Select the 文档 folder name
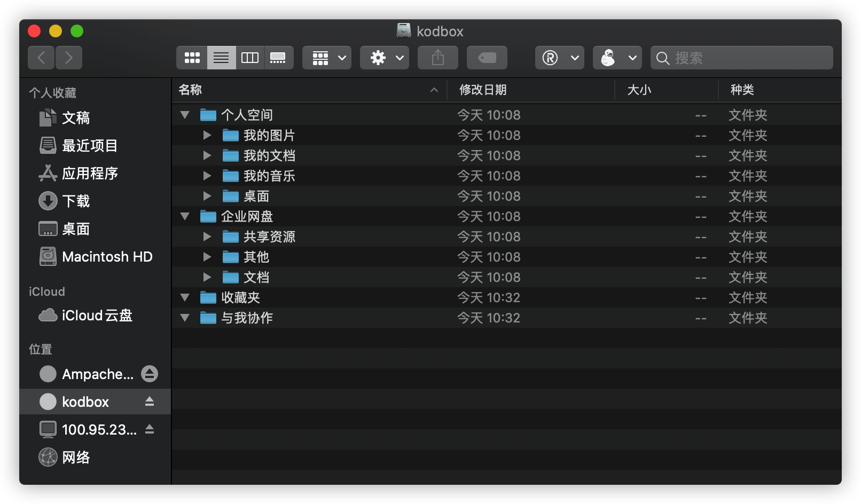 point(256,277)
